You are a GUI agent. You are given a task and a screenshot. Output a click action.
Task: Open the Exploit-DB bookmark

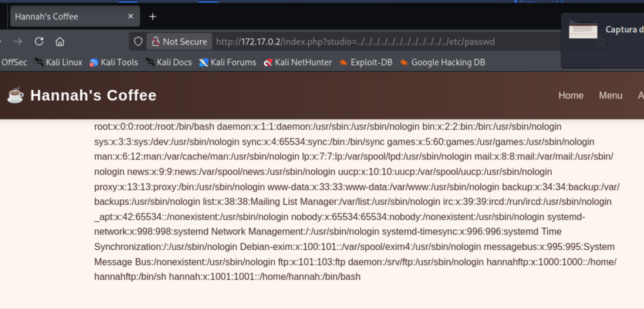click(366, 62)
